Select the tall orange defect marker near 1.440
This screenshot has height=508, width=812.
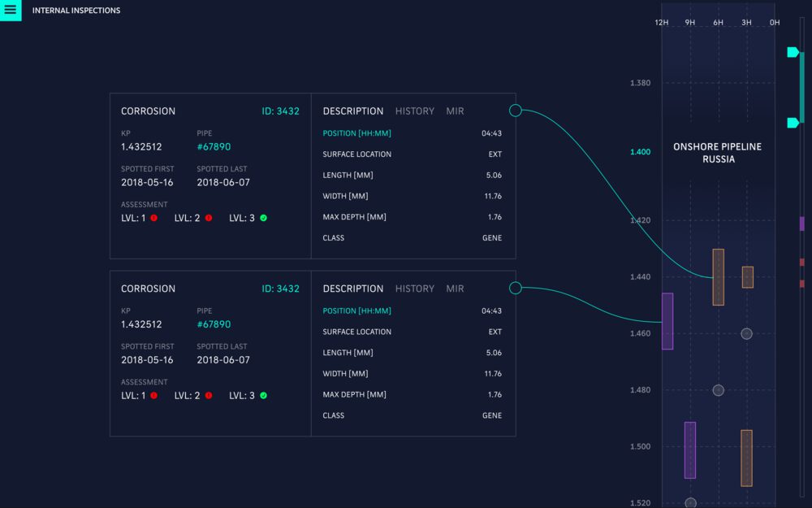718,277
